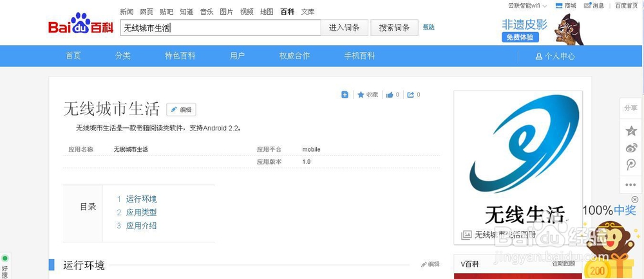Click the 个人中心 user icon
Image resolution: width=644 pixels, height=279 pixels.
[539, 56]
